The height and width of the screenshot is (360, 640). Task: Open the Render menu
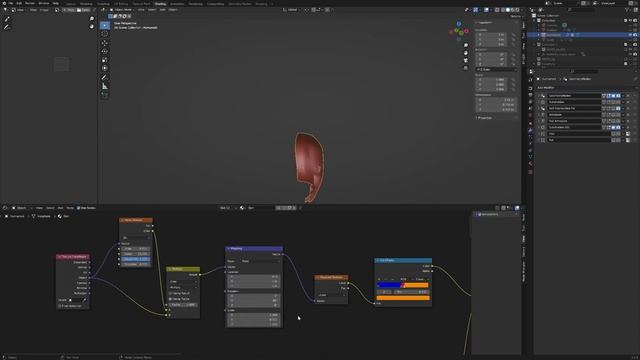[30, 3]
